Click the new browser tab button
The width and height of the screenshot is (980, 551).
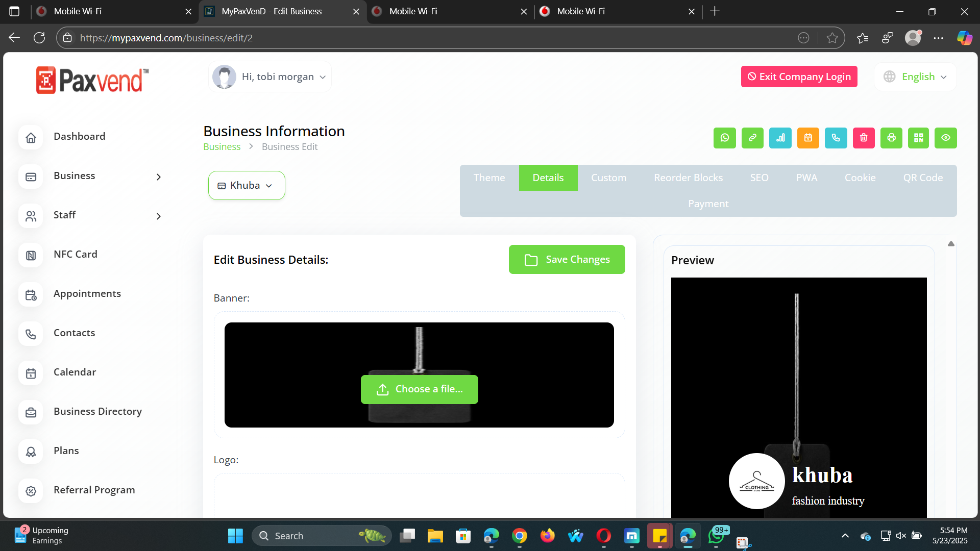click(x=715, y=11)
